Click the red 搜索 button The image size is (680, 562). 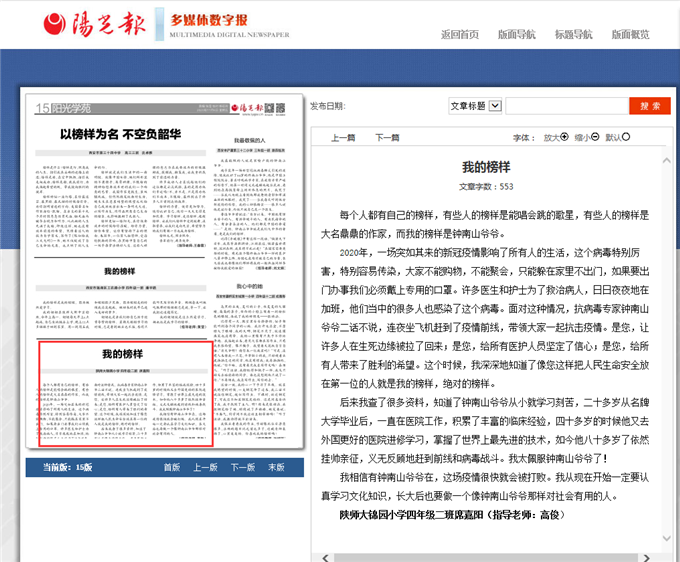coord(650,106)
